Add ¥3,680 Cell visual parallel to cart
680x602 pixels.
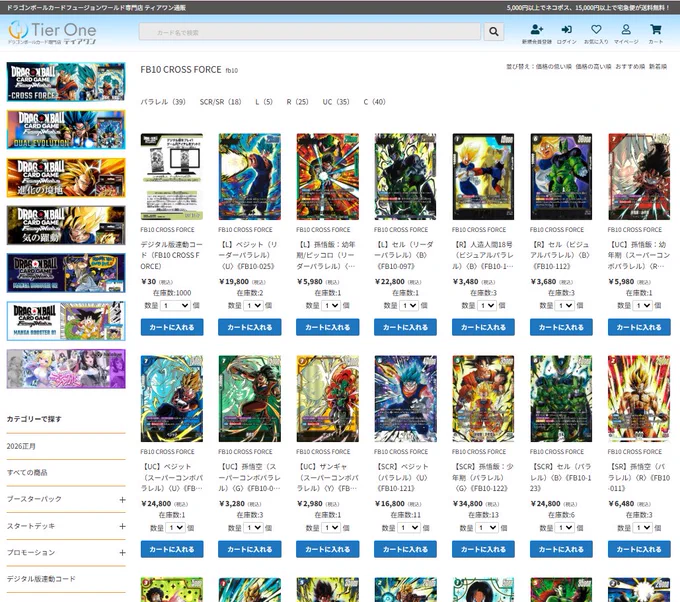[x=561, y=327]
